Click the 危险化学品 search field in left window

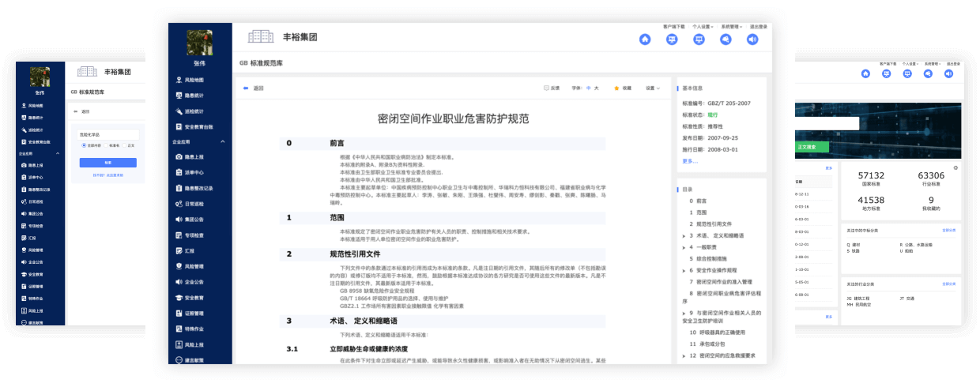[x=108, y=135]
